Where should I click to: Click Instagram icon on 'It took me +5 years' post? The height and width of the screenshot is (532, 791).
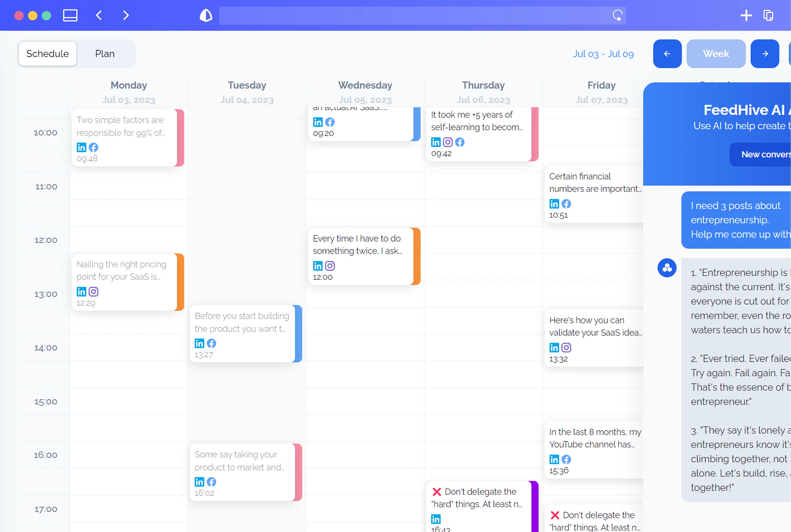click(x=448, y=142)
